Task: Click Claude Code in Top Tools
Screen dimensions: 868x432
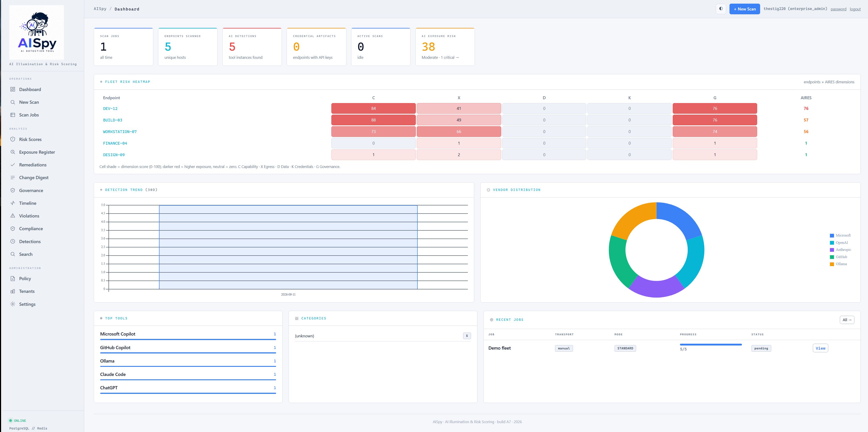Action: coord(113,374)
